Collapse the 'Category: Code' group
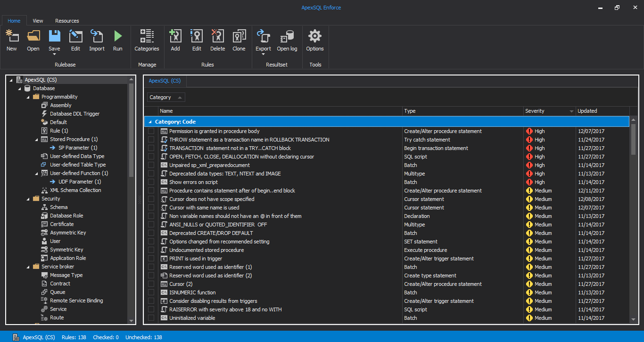 150,122
